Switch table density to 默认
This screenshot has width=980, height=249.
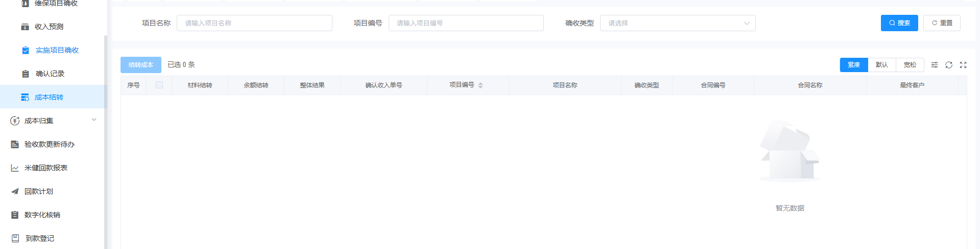[x=881, y=65]
